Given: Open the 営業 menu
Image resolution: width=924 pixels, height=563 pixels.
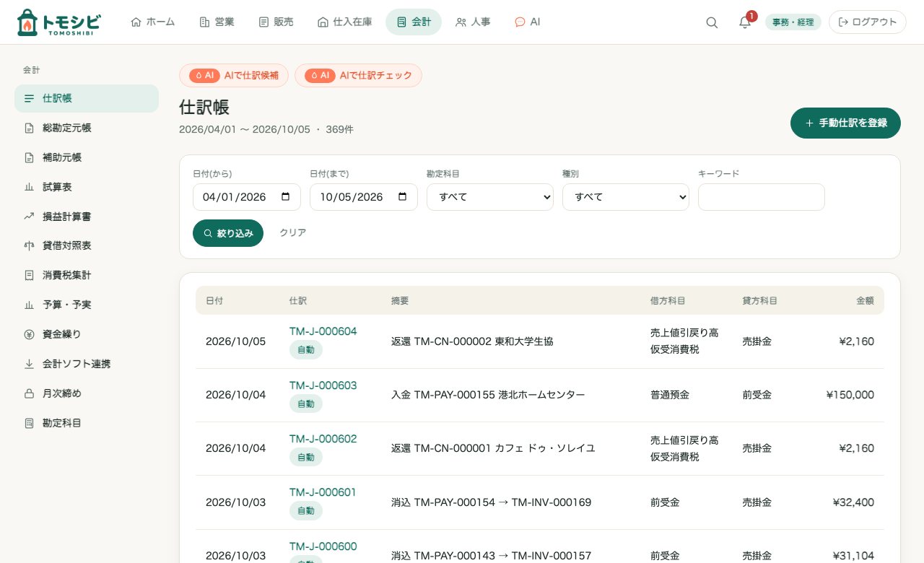Looking at the screenshot, I should point(217,22).
